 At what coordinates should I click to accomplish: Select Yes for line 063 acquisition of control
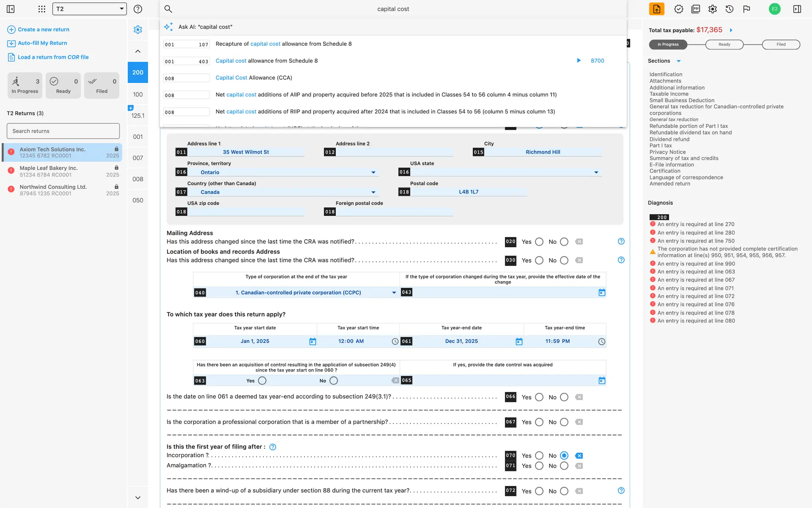262,381
